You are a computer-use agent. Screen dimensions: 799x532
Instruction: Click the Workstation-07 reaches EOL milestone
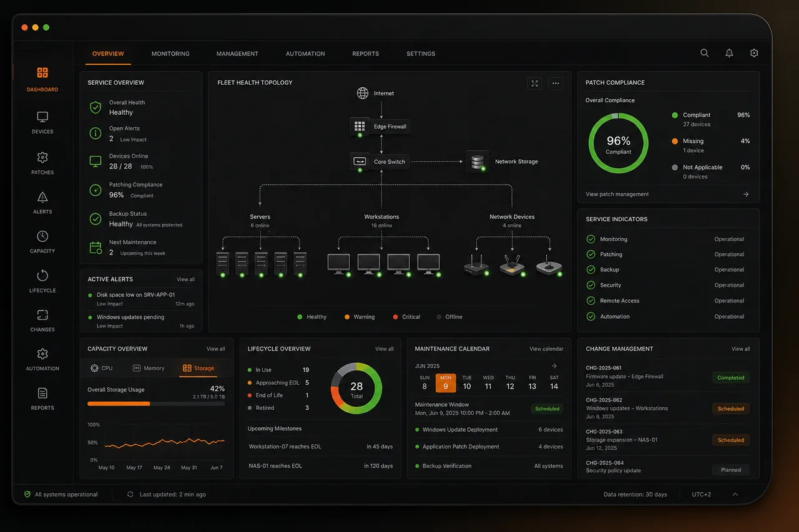pos(321,447)
